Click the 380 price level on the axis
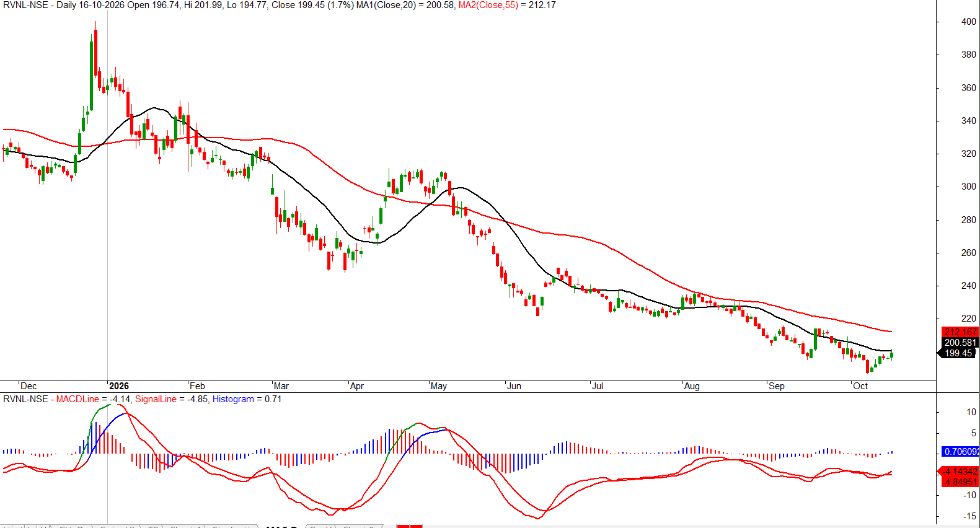 [969, 55]
